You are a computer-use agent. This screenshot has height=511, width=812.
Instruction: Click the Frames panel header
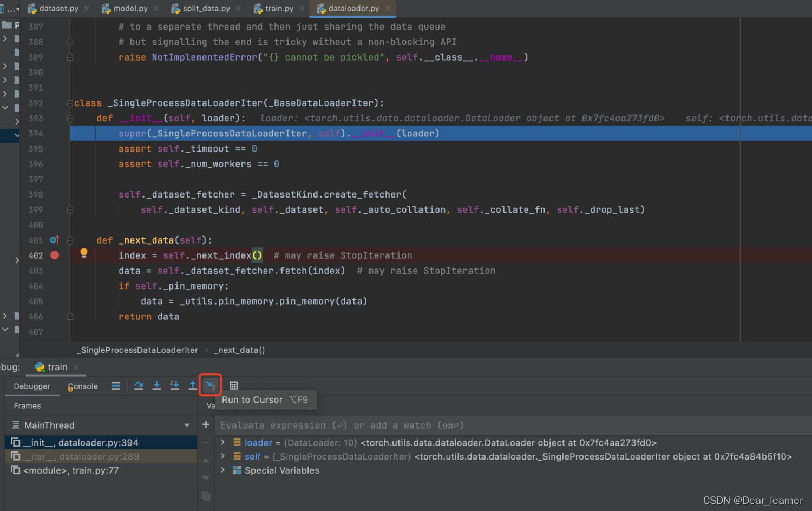tap(27, 406)
